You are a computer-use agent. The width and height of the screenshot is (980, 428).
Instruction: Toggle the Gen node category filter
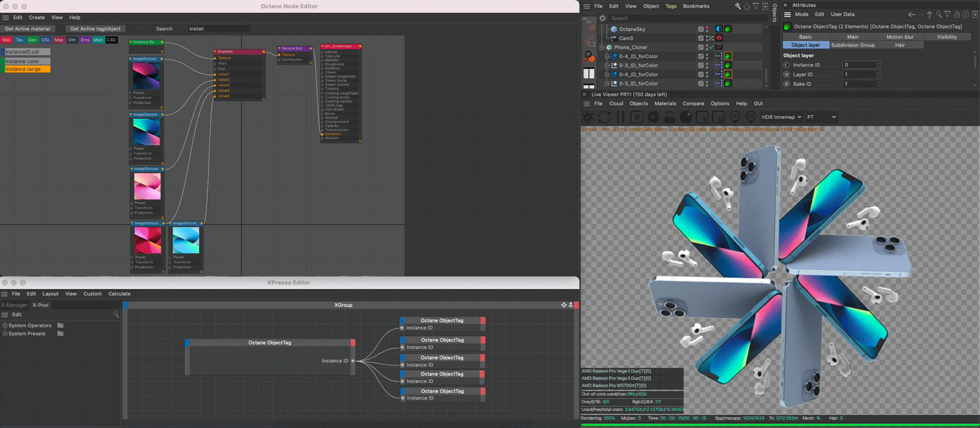[x=32, y=40]
